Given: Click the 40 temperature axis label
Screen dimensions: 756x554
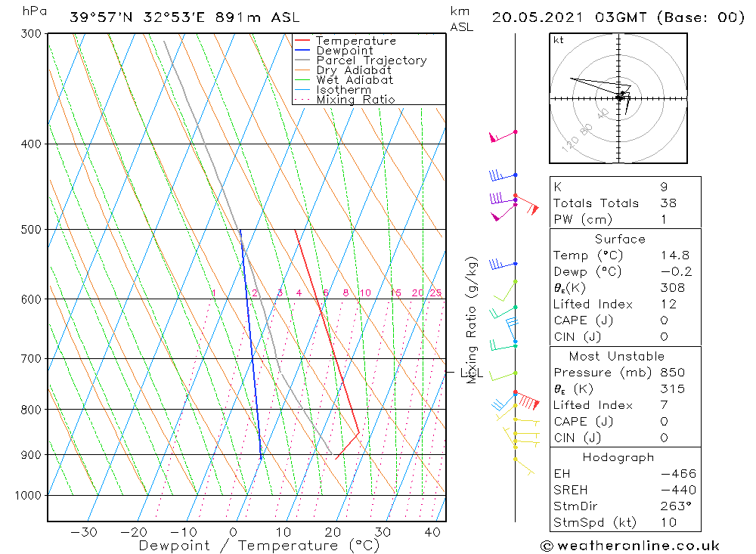Looking at the screenshot, I should click(x=432, y=532).
